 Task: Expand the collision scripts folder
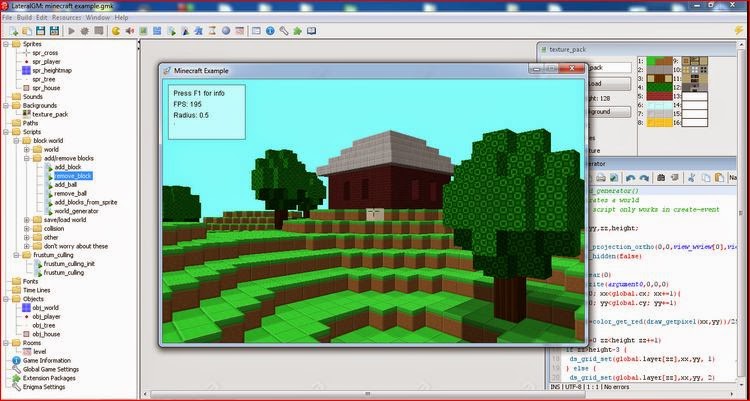tap(27, 229)
